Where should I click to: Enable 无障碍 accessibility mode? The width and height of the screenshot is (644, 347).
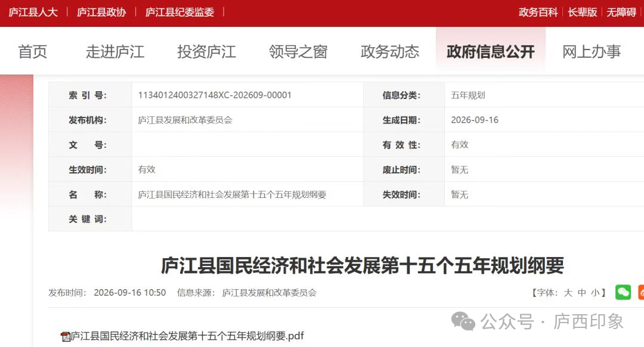[x=621, y=13]
